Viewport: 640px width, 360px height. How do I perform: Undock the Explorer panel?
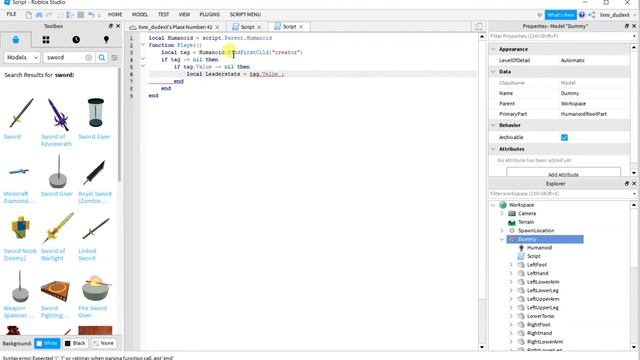(627, 184)
